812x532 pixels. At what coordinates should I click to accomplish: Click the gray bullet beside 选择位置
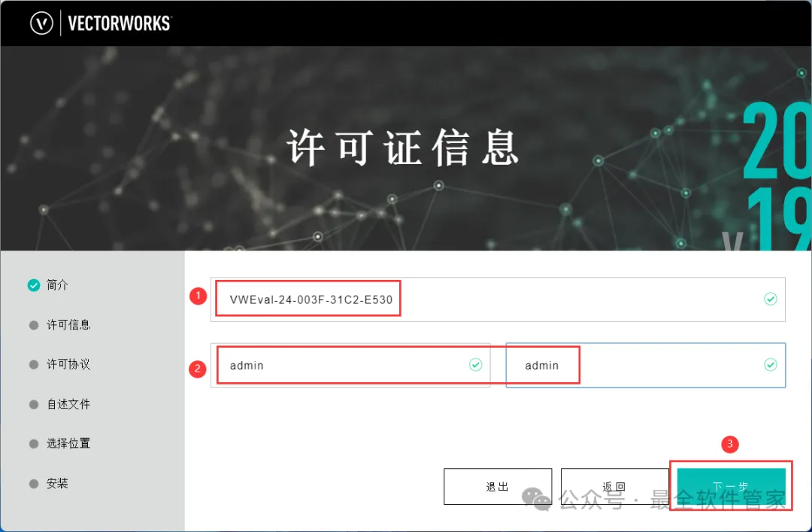pyautogui.click(x=34, y=444)
